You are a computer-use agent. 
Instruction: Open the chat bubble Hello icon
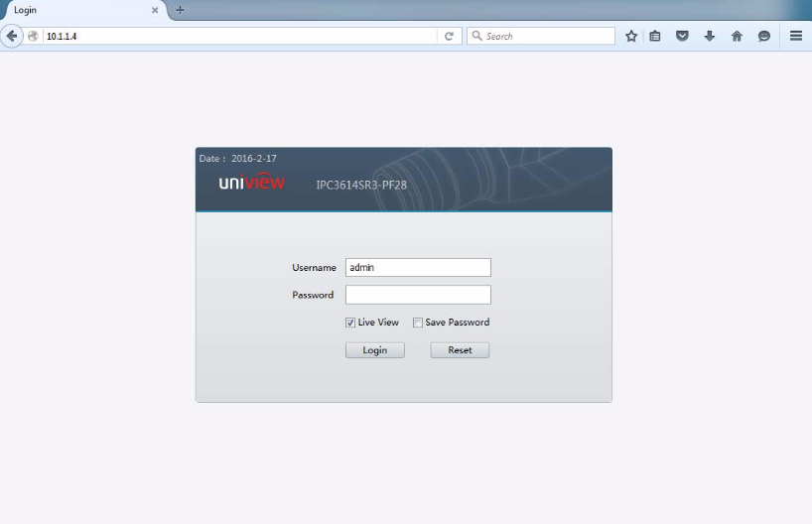(x=763, y=37)
